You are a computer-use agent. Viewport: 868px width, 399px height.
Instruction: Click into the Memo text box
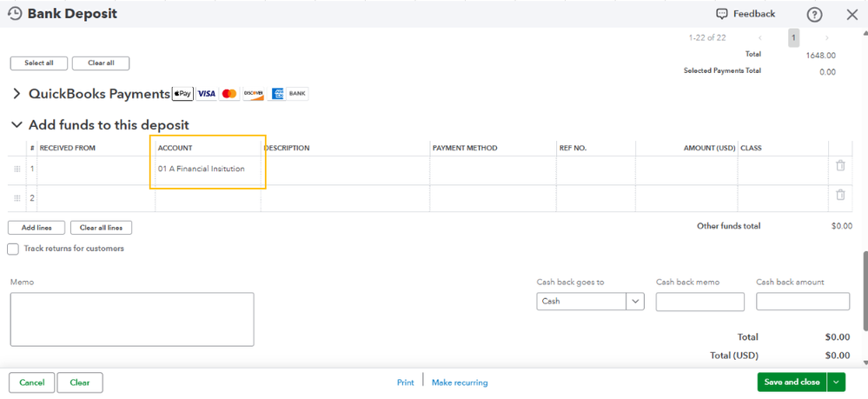tap(132, 319)
